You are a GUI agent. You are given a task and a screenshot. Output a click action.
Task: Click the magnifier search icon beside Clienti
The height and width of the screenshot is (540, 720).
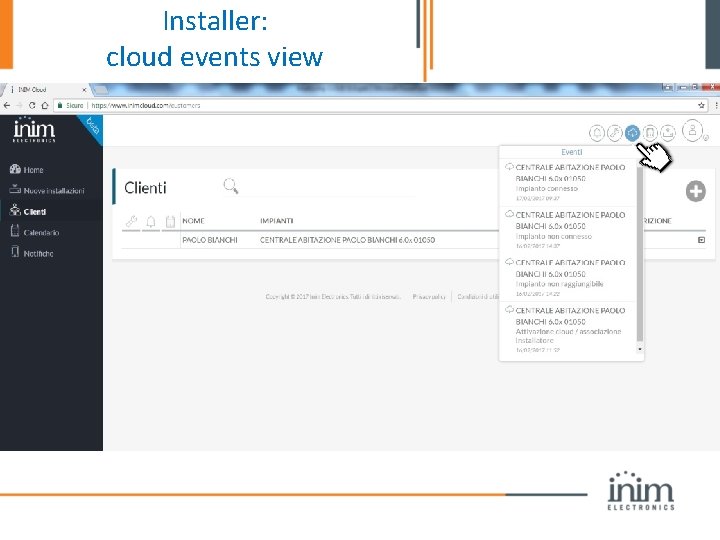point(231,186)
